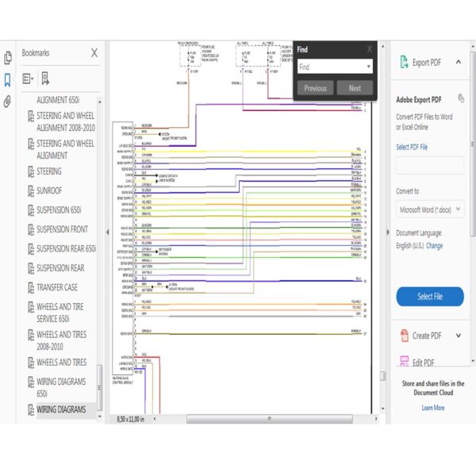Open the Convert to format dropdown
The width and height of the screenshot is (476, 476).
click(430, 209)
